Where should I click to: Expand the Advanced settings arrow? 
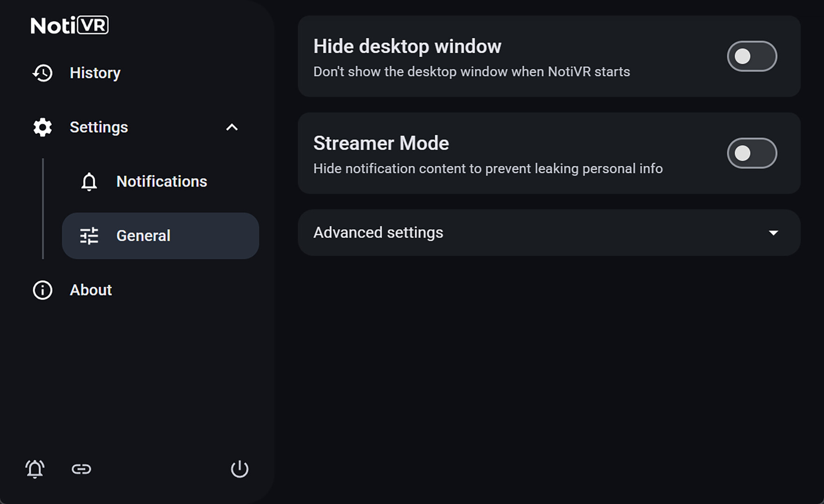774,232
